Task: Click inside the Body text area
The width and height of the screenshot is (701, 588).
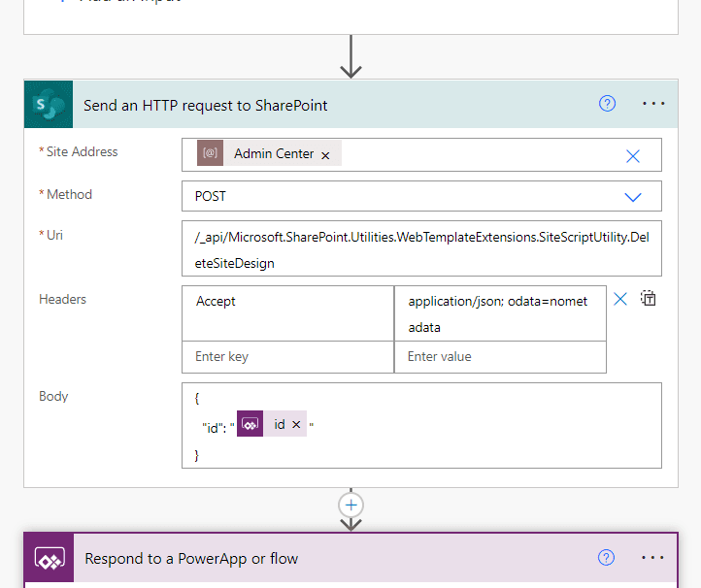Action: 421,425
